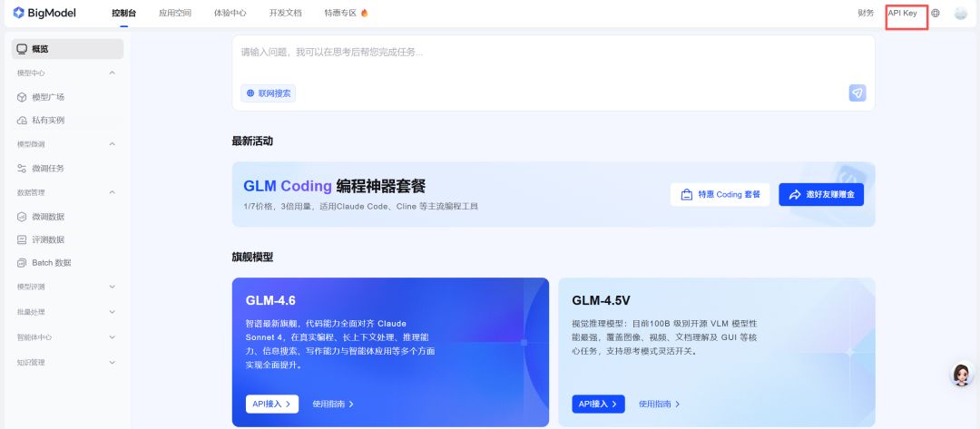Image resolution: width=980 pixels, height=429 pixels.
Task: Switch to the 应用空间 tab
Action: pos(175,13)
